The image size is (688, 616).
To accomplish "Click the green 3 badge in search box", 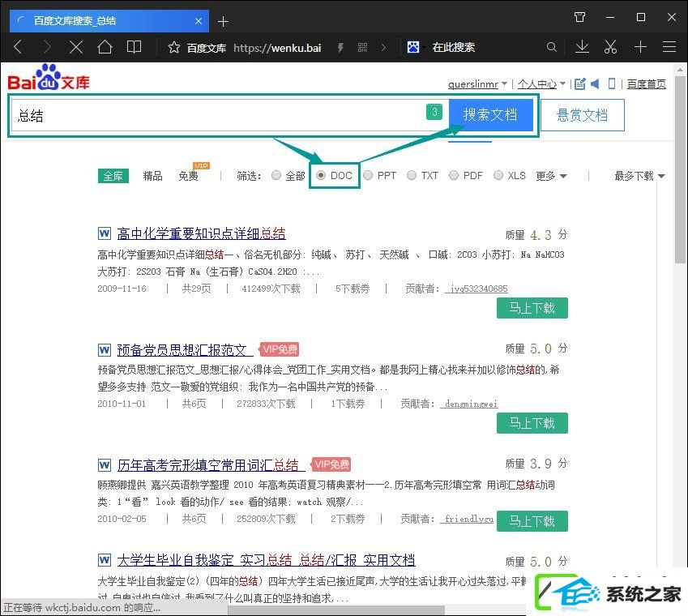I will [x=434, y=112].
